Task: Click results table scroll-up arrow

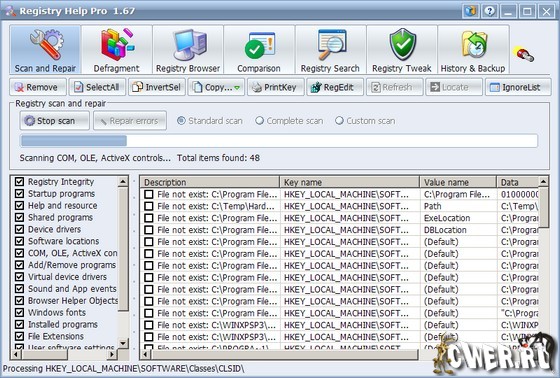Action: [543, 182]
